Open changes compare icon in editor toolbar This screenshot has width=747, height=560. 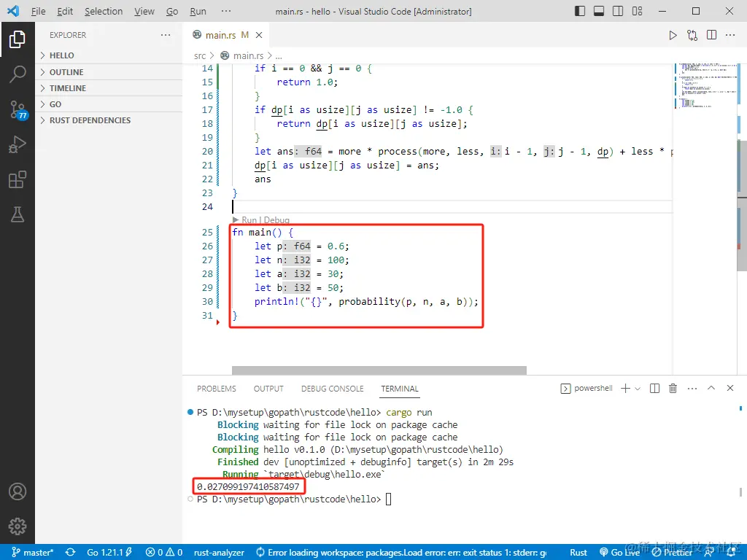tap(692, 35)
